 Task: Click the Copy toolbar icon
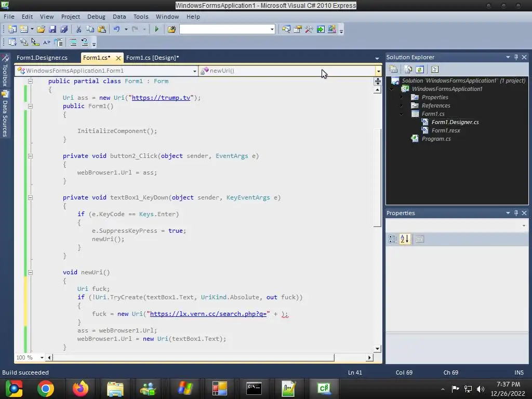click(90, 29)
